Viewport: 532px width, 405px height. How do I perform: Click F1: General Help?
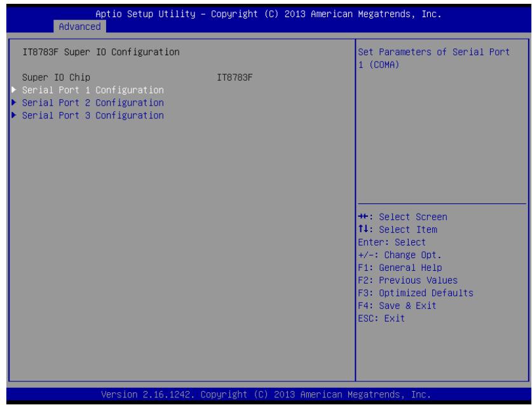(x=400, y=268)
